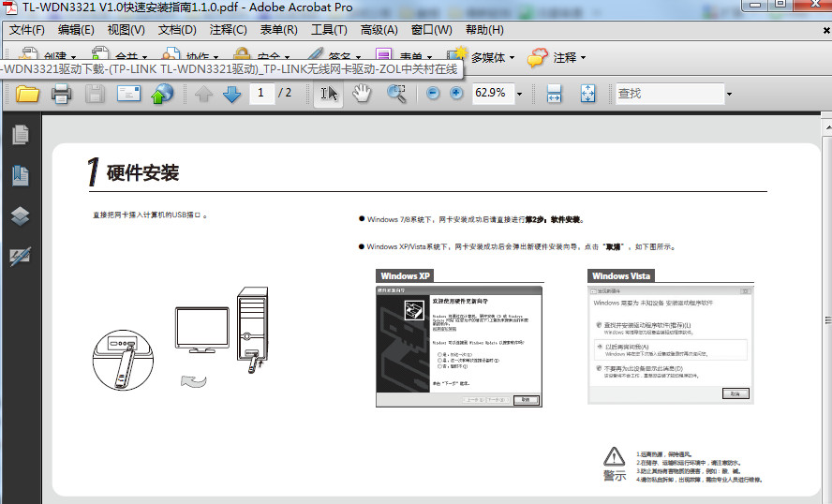Screen dimensions: 832x504
Task: Activate the Hand pan tool
Action: pyautogui.click(x=362, y=94)
